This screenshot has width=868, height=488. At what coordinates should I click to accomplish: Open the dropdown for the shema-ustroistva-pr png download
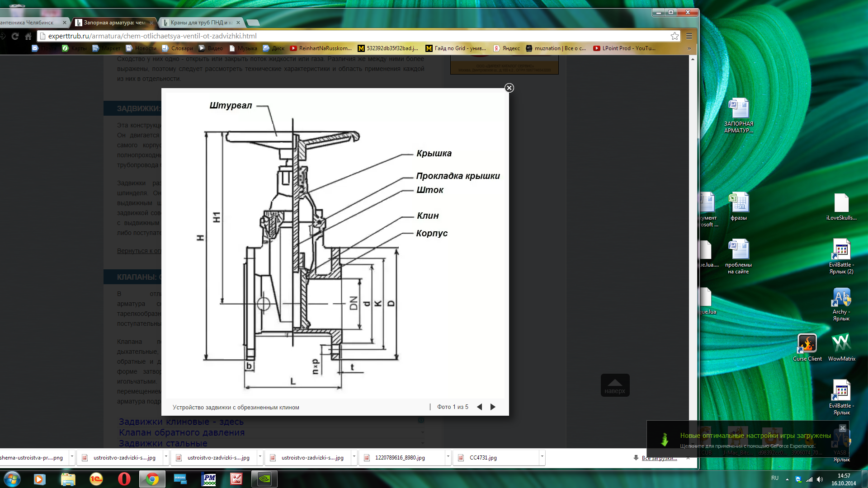[71, 457]
